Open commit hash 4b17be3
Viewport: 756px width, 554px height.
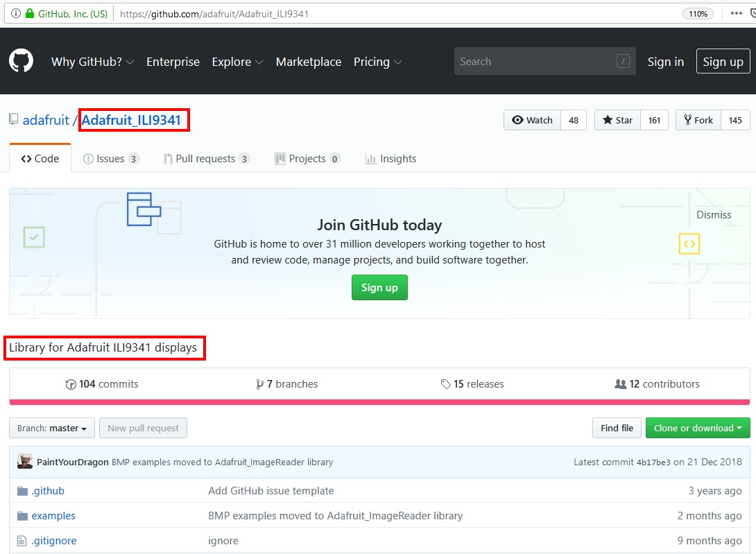point(653,462)
